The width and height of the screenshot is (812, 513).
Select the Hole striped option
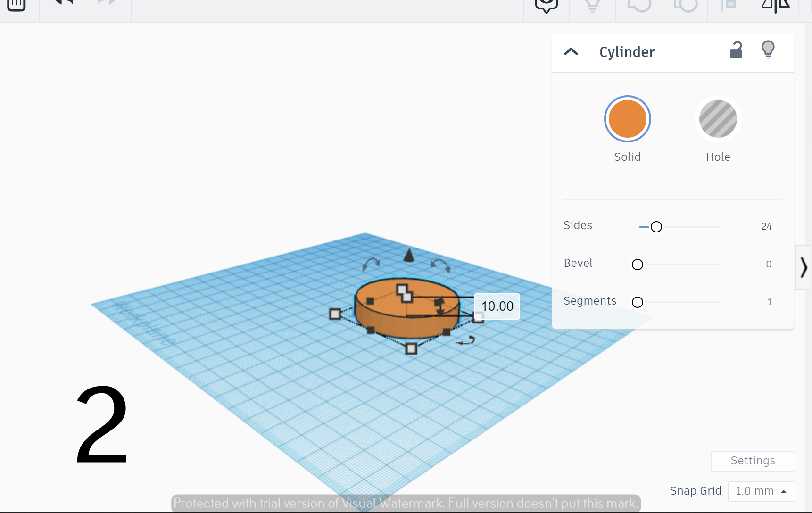(718, 119)
